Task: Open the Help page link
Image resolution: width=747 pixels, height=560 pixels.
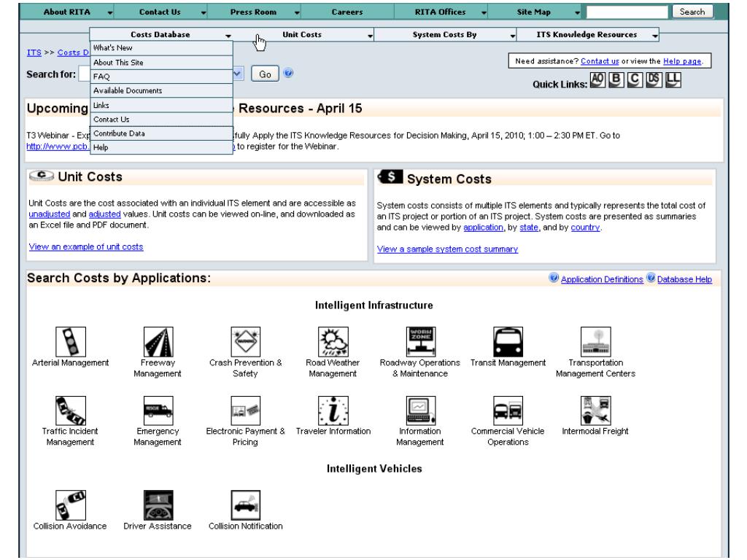Action: [x=682, y=61]
